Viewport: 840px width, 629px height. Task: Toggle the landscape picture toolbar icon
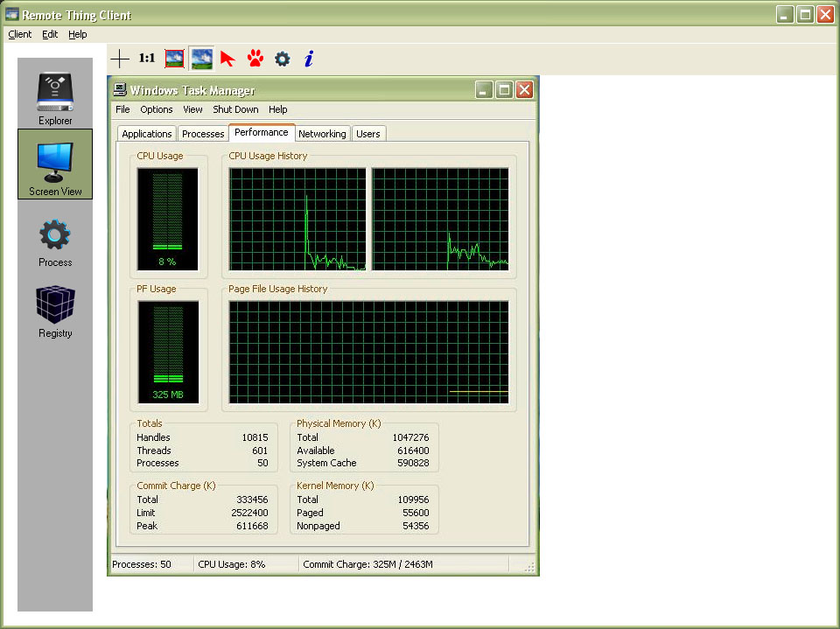click(201, 59)
